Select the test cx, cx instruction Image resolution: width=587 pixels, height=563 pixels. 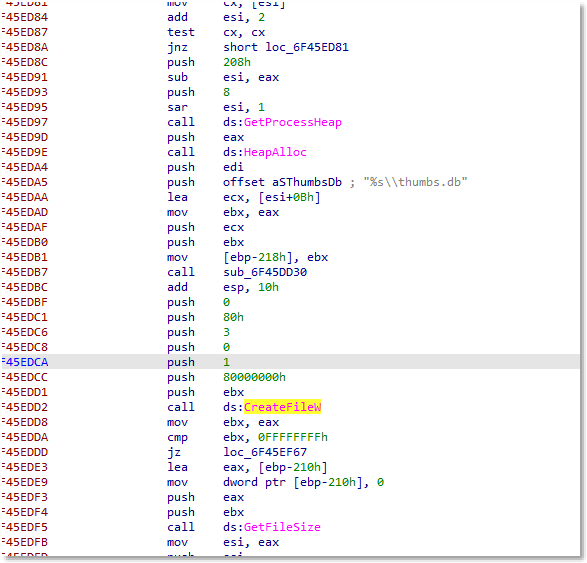[x=216, y=33]
